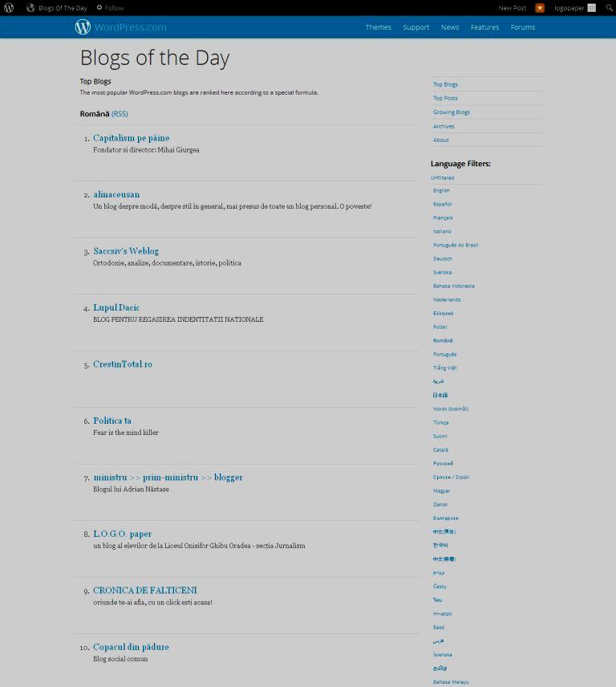Screen dimensions: 616x687
Task: Open the Themes menu item
Action: (x=379, y=27)
